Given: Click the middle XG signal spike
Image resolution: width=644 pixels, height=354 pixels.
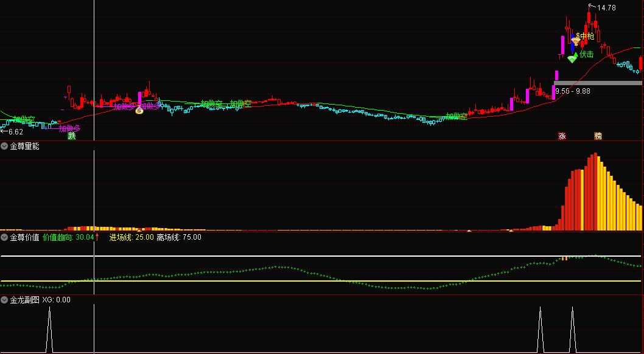Looking at the screenshot, I should pyautogui.click(x=541, y=329).
